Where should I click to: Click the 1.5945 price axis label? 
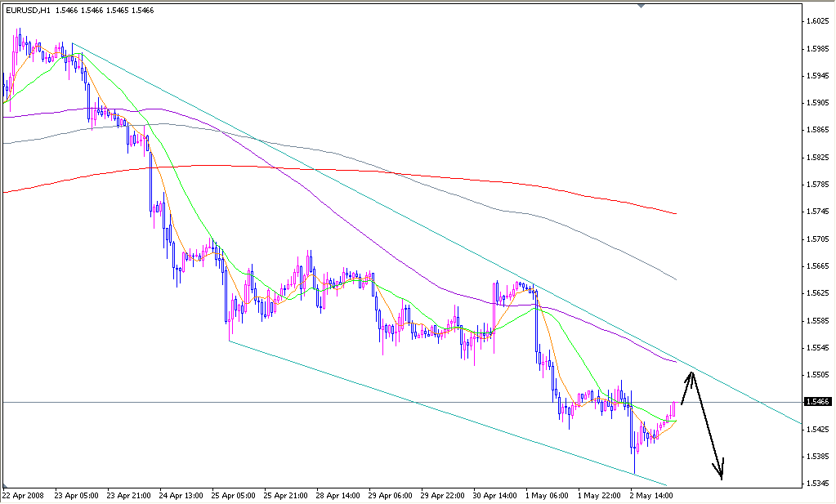point(818,76)
